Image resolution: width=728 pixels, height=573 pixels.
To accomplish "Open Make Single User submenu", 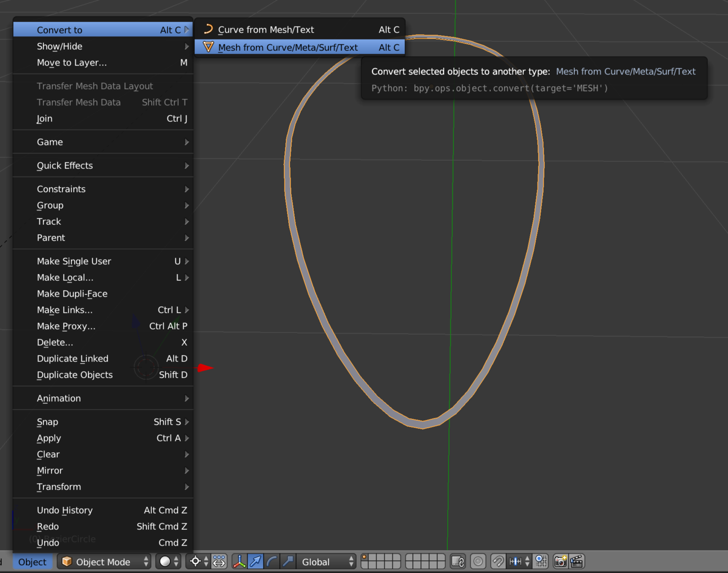I will click(x=103, y=261).
